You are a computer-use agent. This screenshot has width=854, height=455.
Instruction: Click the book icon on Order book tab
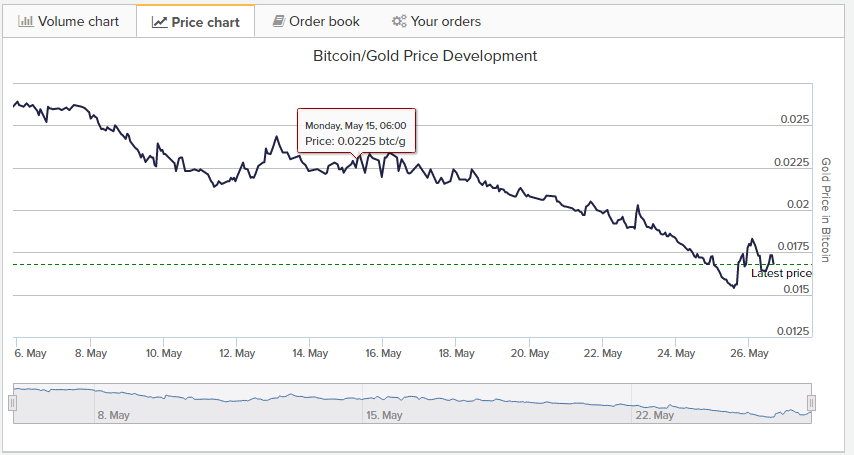point(278,21)
